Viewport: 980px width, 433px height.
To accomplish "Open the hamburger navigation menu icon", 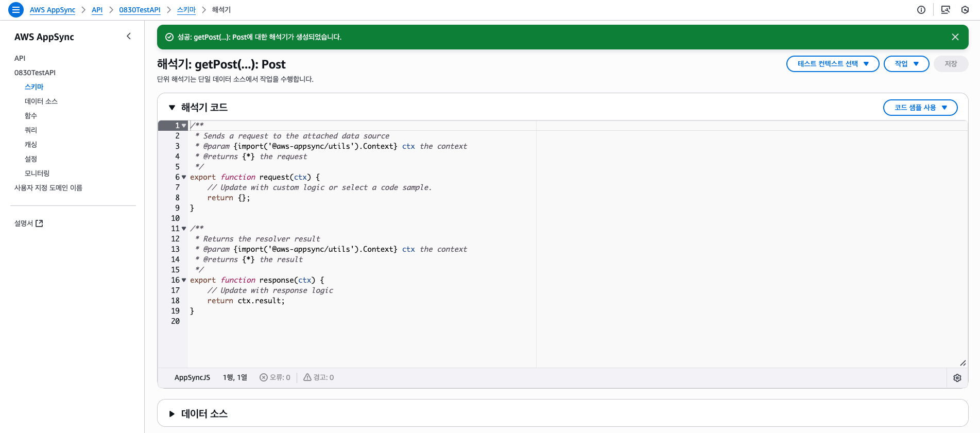I will 16,10.
